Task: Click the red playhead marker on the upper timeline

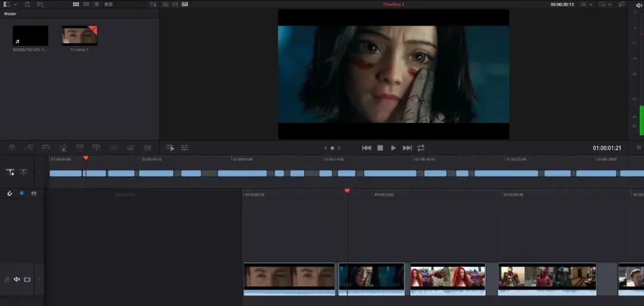Action: coord(86,157)
